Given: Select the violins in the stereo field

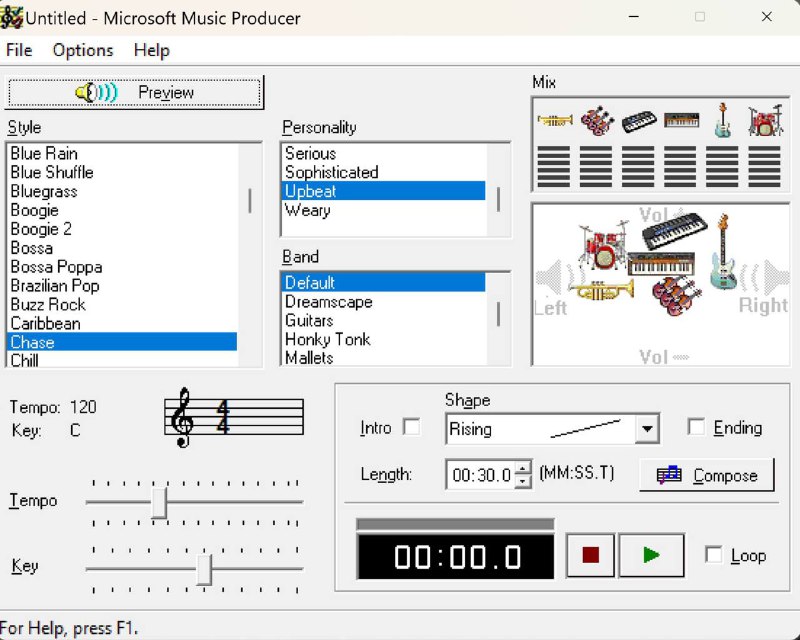Looking at the screenshot, I should coord(676,296).
